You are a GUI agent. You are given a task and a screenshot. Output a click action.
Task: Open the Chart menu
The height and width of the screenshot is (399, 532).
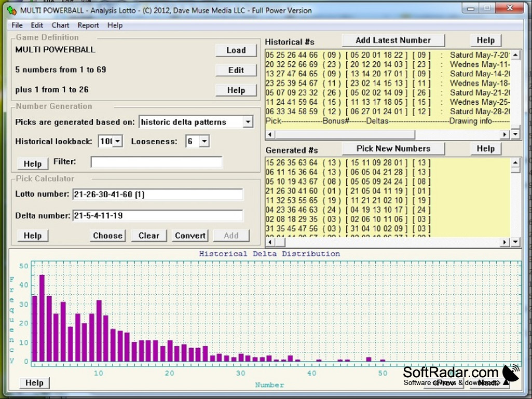pyautogui.click(x=60, y=25)
